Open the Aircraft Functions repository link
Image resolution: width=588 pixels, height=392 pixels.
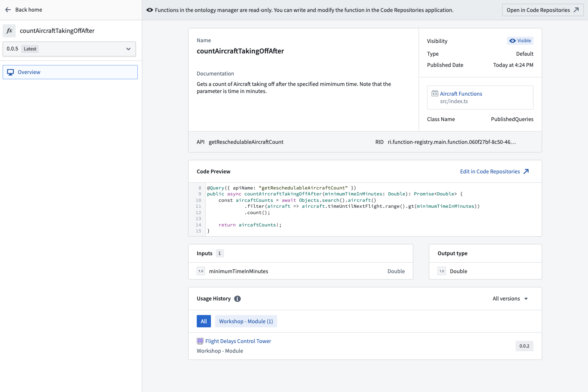click(461, 94)
